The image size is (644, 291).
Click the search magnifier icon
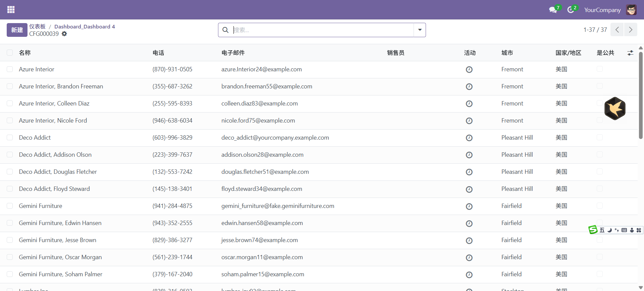click(226, 30)
